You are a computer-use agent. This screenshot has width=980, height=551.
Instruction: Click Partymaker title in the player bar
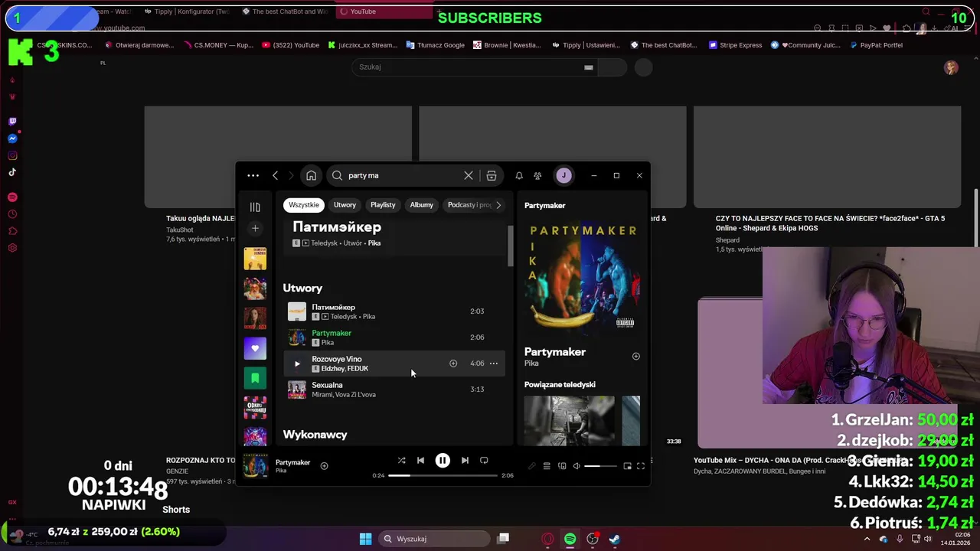pos(292,462)
